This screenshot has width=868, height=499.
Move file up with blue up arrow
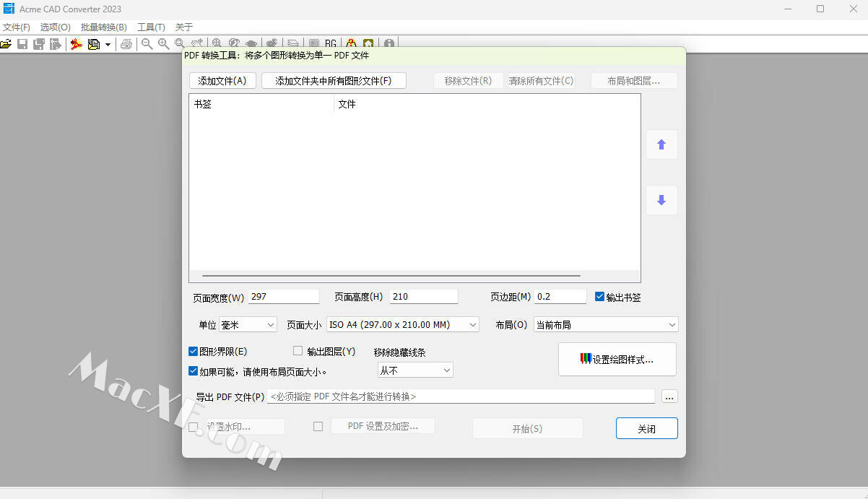pos(661,144)
